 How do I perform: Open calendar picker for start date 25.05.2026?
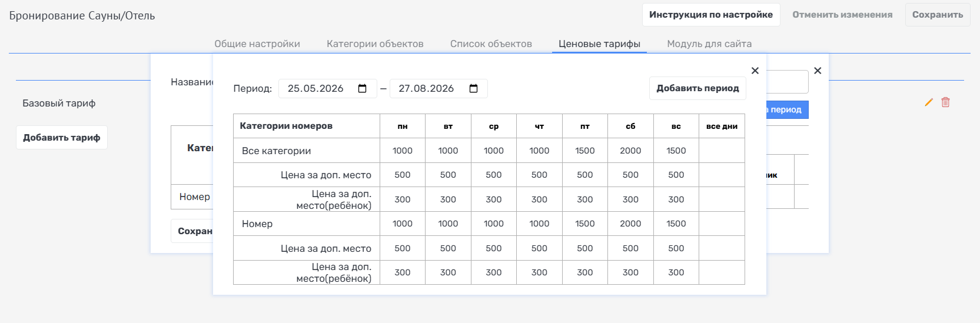coord(363,88)
